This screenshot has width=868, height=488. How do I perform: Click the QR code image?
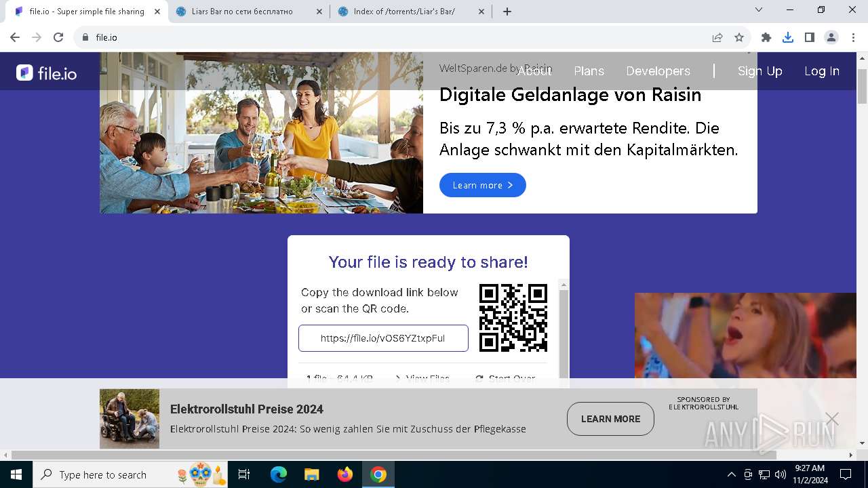tap(513, 318)
